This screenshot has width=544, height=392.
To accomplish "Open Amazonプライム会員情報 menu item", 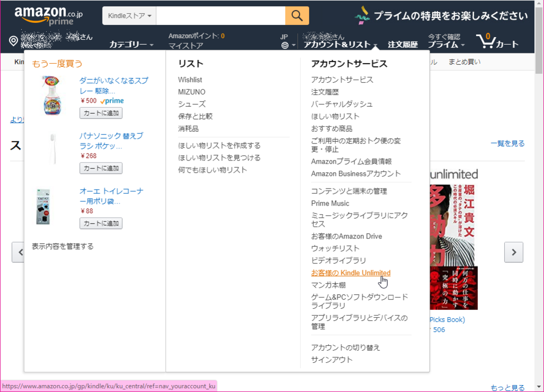I will click(x=352, y=161).
